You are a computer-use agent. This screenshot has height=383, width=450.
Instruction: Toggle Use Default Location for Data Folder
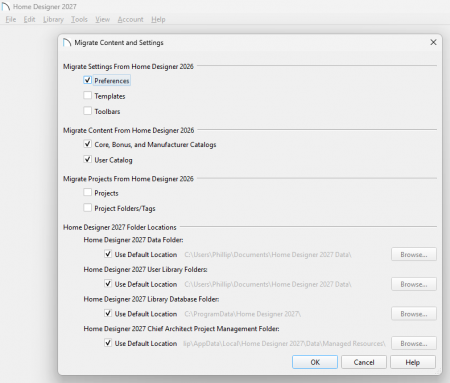pyautogui.click(x=108, y=254)
